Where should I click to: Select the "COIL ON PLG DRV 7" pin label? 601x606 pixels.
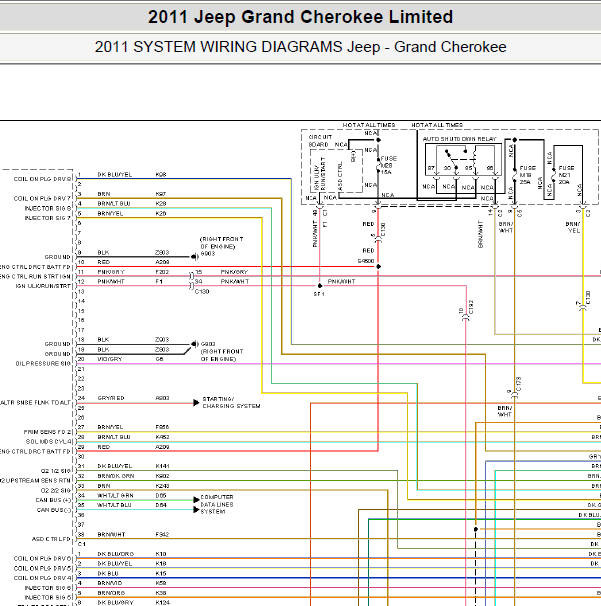(x=43, y=199)
